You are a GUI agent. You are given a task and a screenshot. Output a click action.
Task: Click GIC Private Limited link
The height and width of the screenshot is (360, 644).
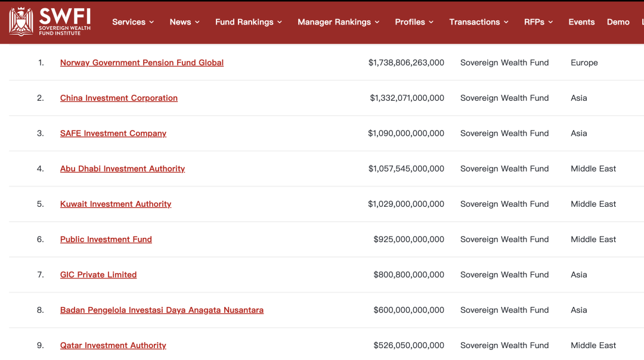(98, 275)
